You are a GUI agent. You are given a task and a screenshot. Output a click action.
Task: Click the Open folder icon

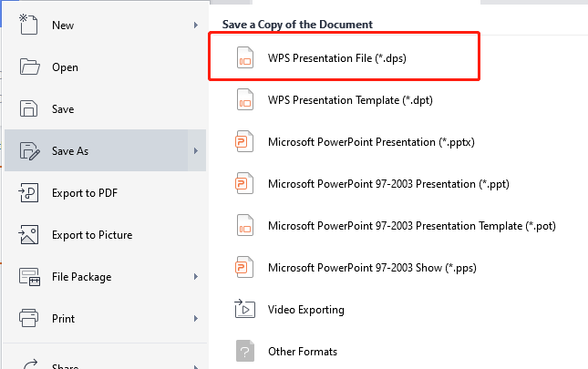click(29, 67)
